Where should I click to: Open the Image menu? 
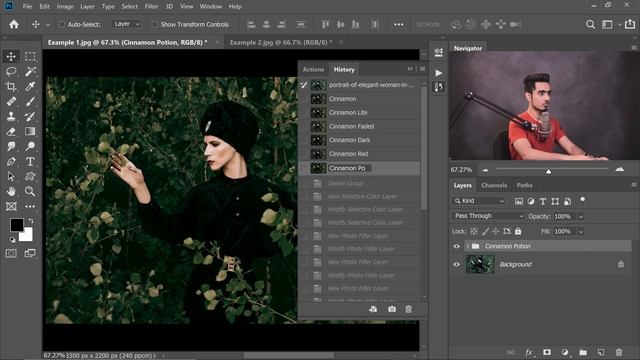pos(65,7)
